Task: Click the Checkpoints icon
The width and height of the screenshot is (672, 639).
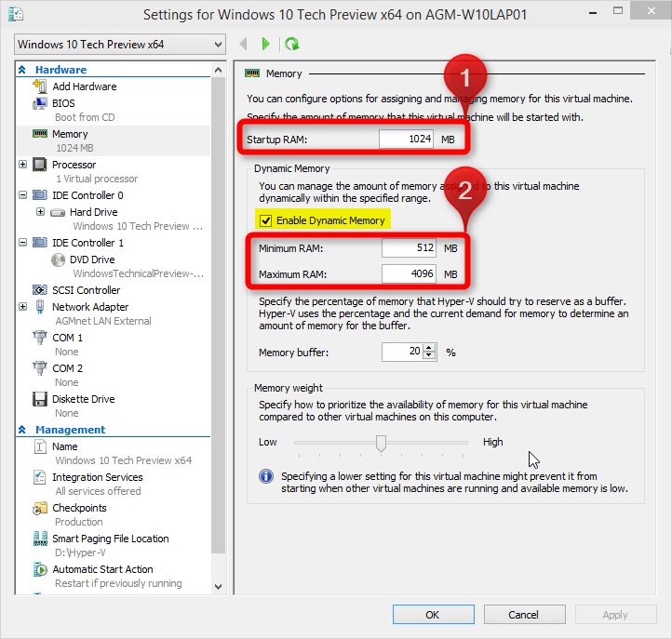Action: 40,508
